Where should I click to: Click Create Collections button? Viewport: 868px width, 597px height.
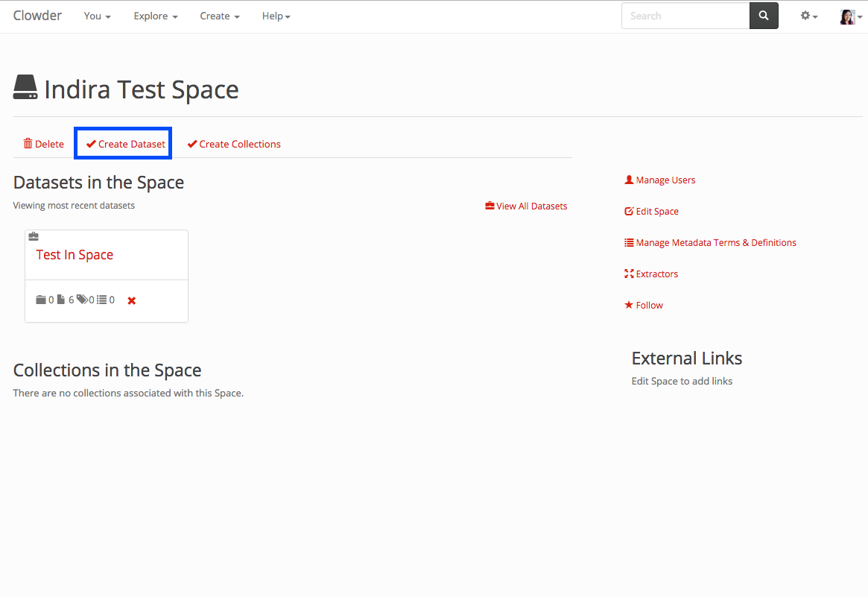tap(234, 144)
